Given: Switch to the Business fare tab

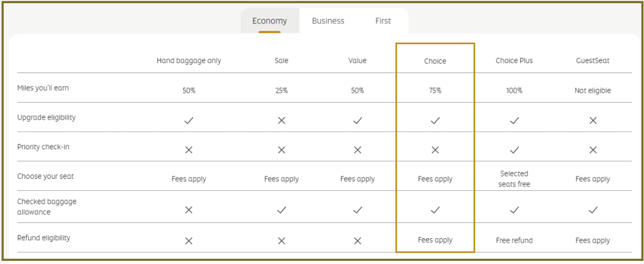Looking at the screenshot, I should (x=328, y=21).
